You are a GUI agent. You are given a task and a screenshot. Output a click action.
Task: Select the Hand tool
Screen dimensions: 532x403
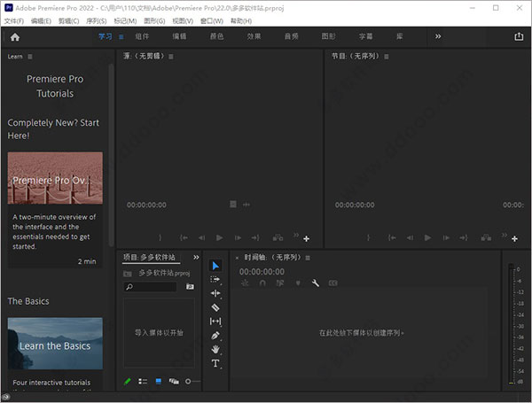pos(215,350)
